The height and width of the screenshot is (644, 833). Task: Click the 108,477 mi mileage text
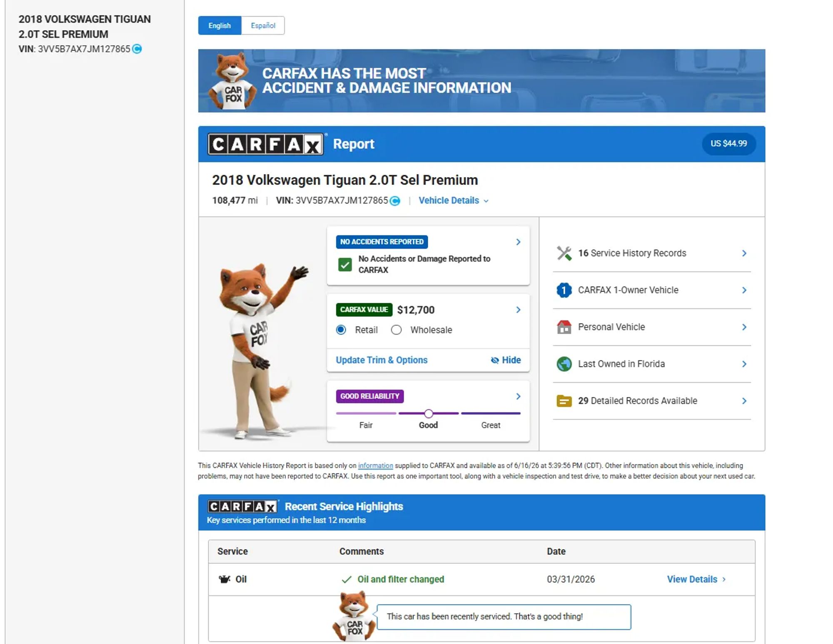click(x=235, y=201)
